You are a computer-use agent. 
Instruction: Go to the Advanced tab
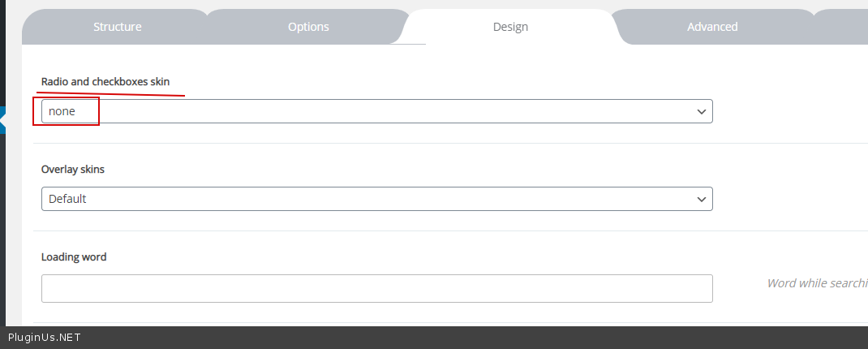click(x=712, y=27)
